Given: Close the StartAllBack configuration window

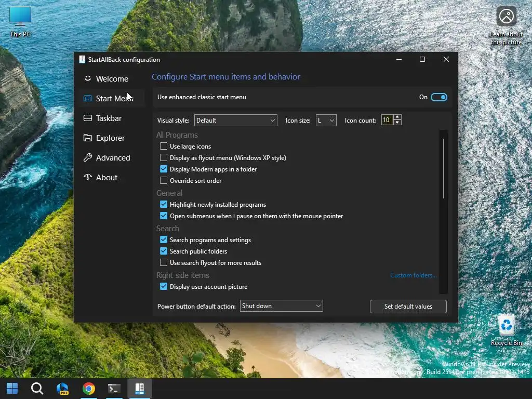Looking at the screenshot, I should pyautogui.click(x=446, y=59).
